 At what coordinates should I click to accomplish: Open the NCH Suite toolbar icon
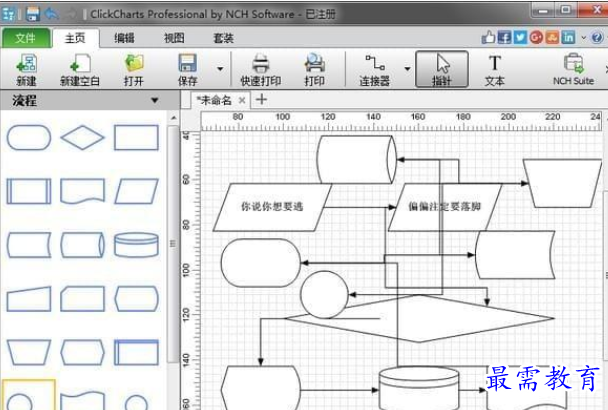[x=573, y=69]
